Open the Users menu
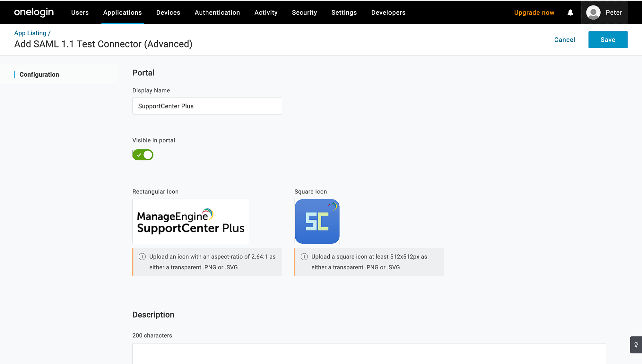 point(80,13)
